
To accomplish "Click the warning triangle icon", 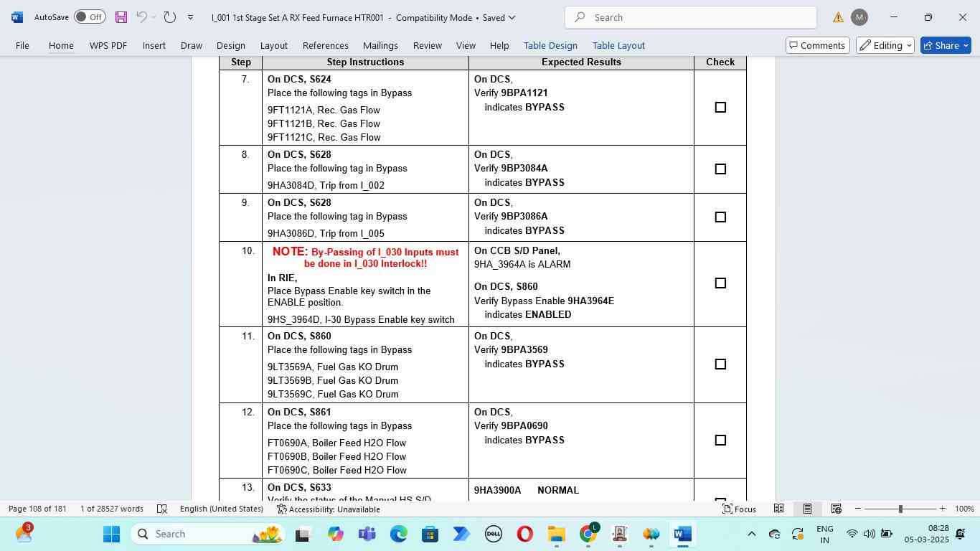I will 838,17.
